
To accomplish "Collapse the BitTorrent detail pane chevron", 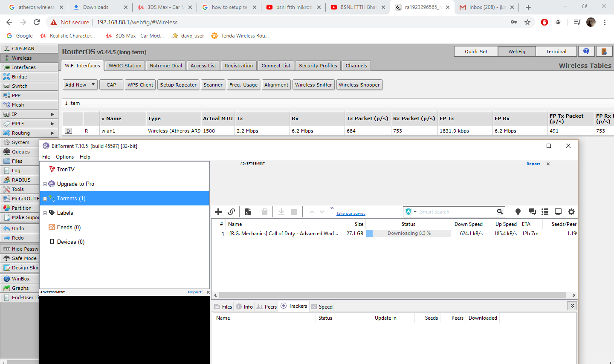I will click(572, 306).
